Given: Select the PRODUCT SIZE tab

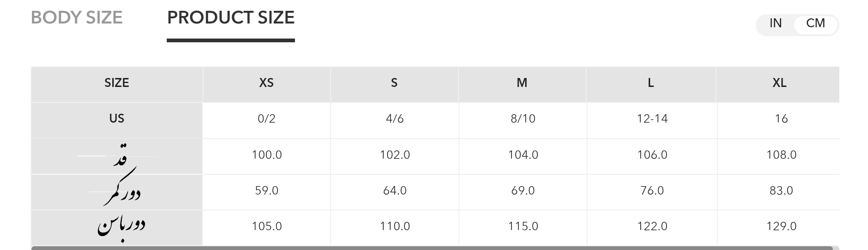Looking at the screenshot, I should pyautogui.click(x=231, y=18).
